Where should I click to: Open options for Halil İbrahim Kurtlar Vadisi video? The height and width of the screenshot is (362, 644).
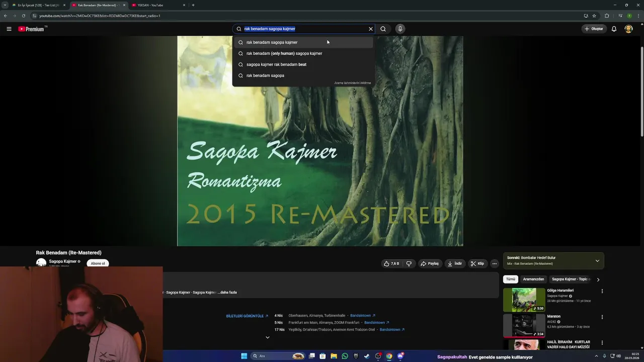click(602, 343)
